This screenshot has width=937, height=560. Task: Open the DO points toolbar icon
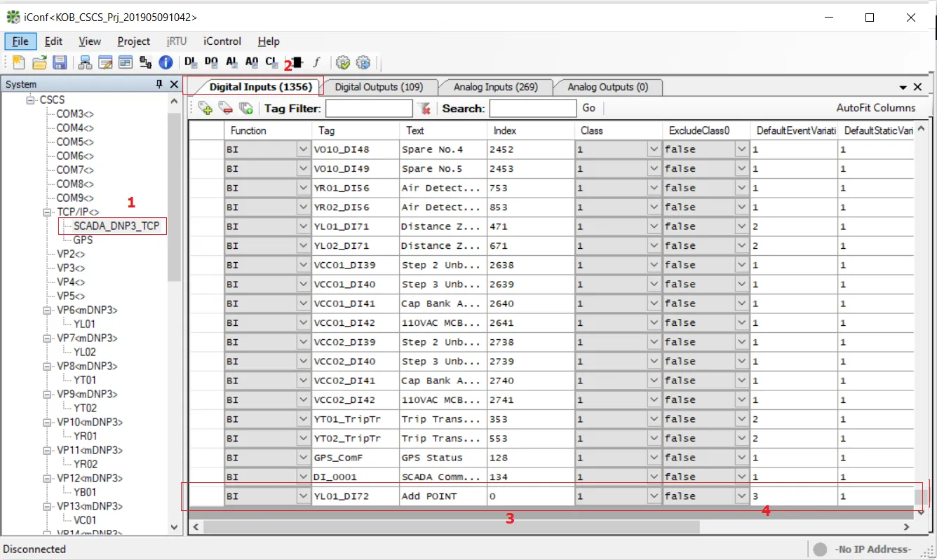pyautogui.click(x=211, y=62)
